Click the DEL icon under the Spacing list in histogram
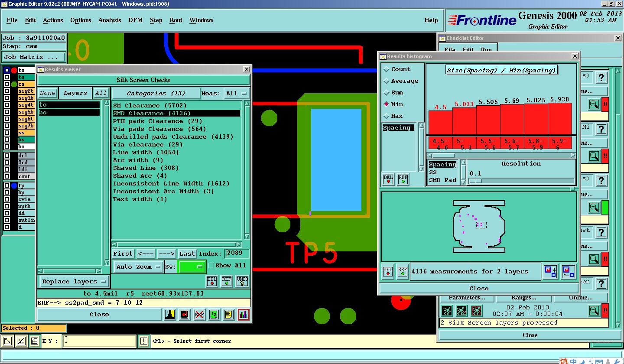 pyautogui.click(x=388, y=179)
